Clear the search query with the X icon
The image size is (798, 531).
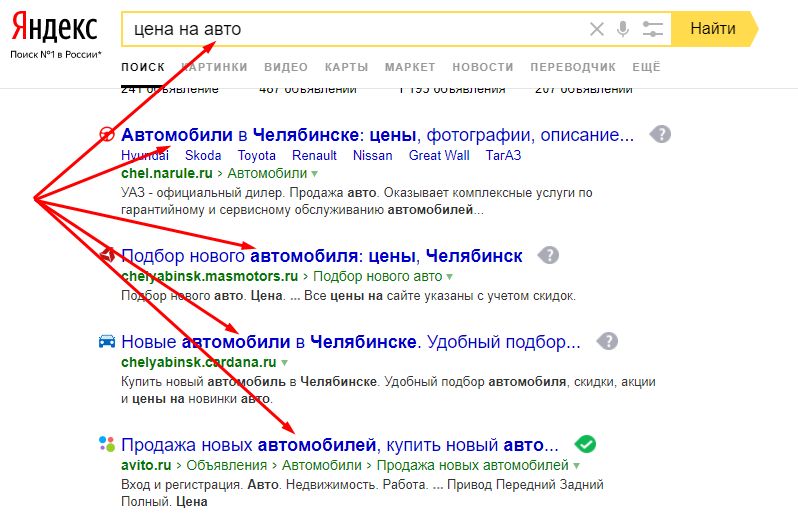[x=596, y=29]
